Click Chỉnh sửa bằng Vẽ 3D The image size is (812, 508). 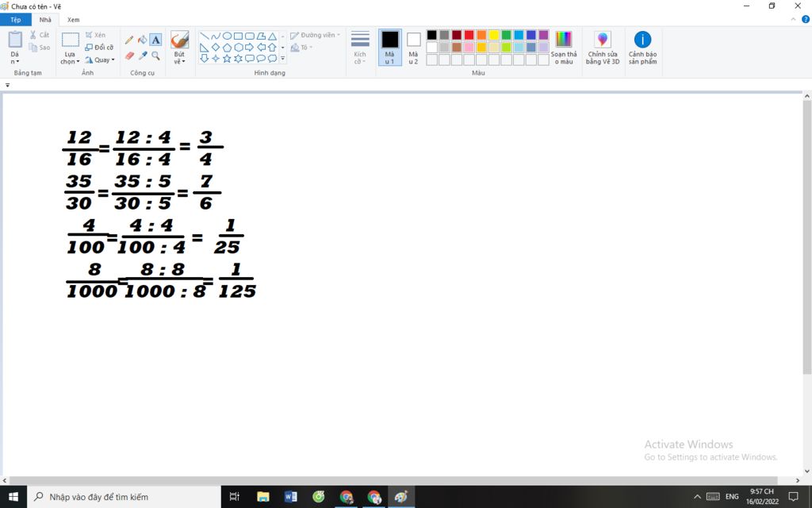(x=603, y=47)
